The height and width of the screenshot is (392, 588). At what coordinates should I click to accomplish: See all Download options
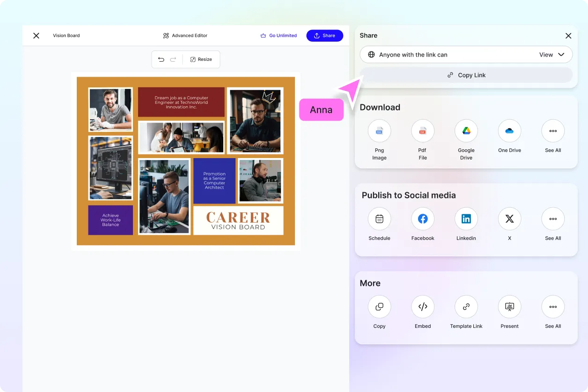point(553,131)
